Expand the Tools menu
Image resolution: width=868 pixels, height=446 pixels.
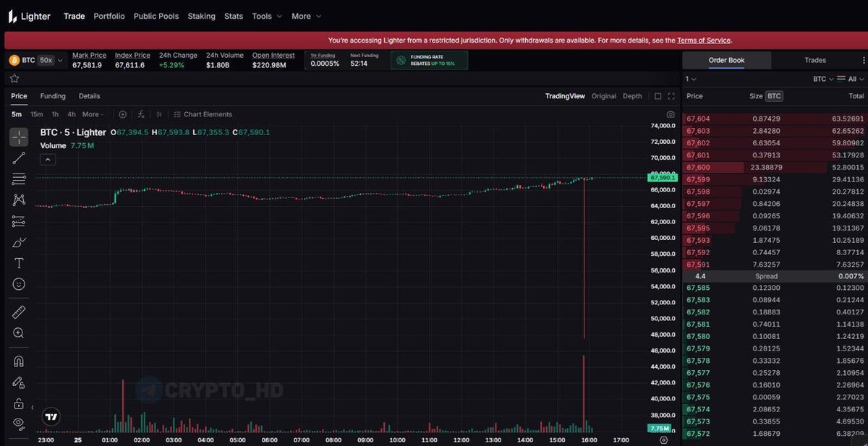tap(267, 16)
